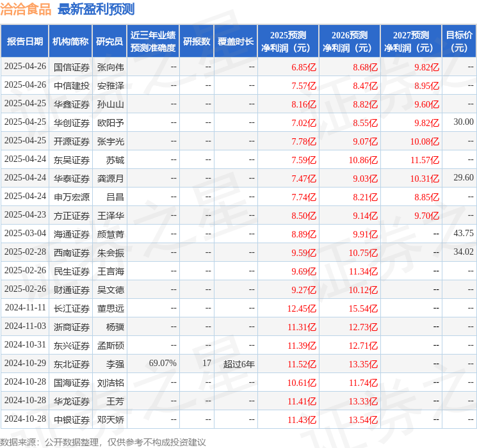
Task: Click the 近三年业绩预测准确度 column header
Action: point(153,42)
